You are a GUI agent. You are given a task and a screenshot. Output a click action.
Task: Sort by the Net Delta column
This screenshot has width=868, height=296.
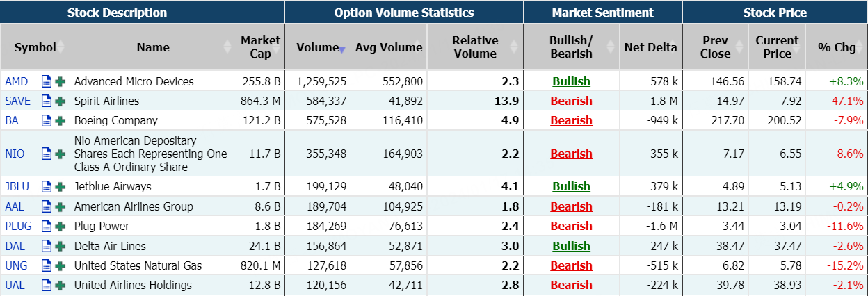tap(650, 47)
